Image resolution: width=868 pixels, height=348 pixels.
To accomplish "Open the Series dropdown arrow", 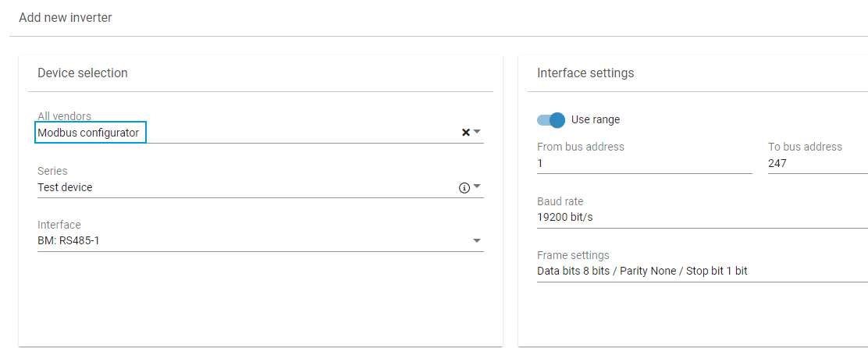I will click(477, 187).
